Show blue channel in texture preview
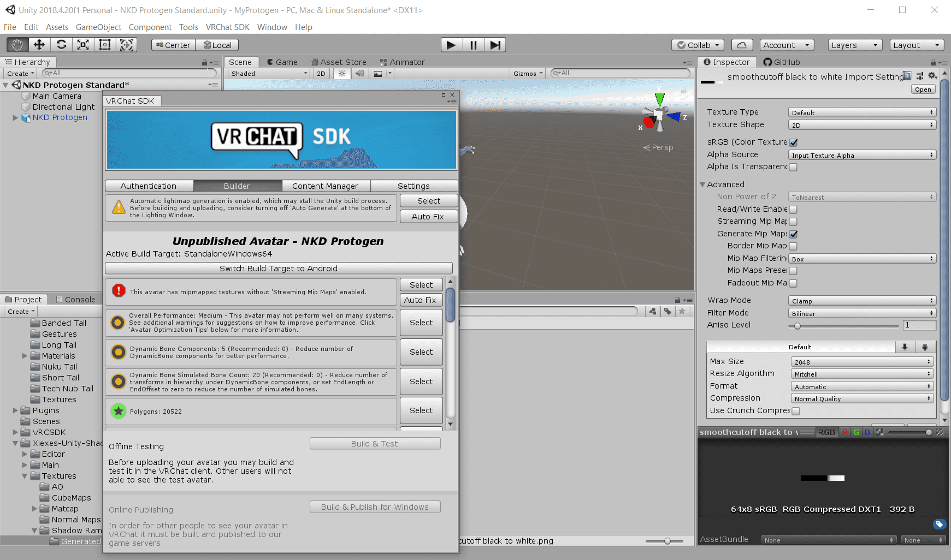 [x=867, y=432]
